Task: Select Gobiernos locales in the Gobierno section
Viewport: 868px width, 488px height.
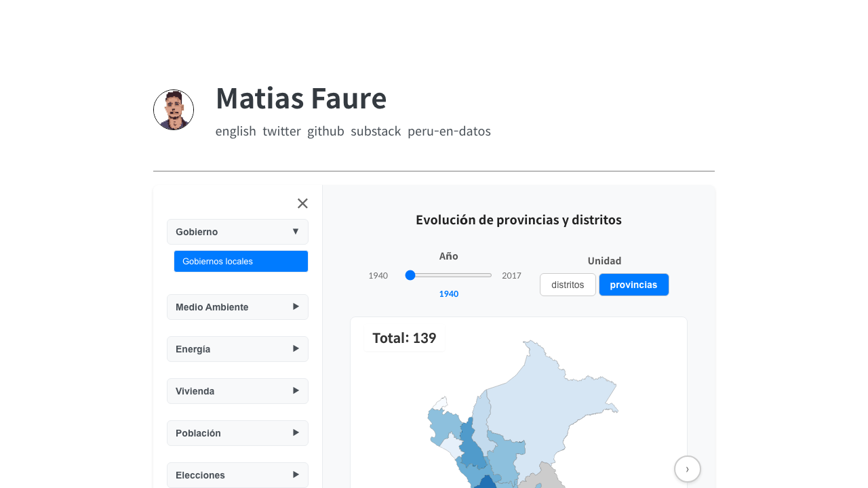Action: click(241, 261)
